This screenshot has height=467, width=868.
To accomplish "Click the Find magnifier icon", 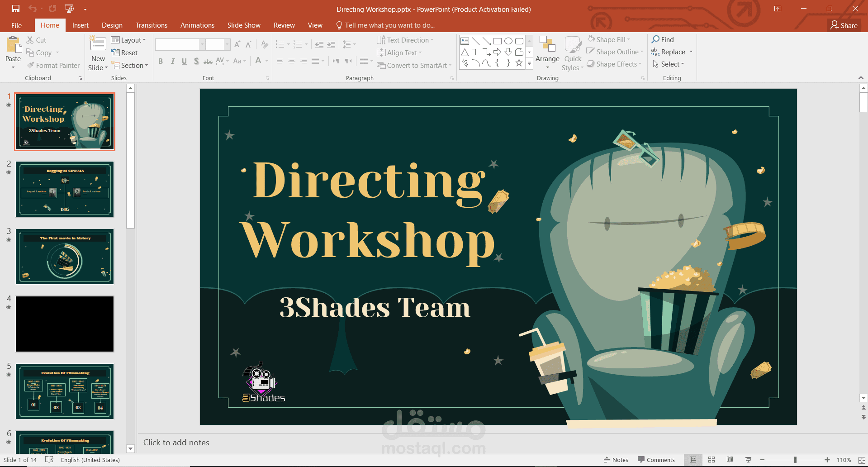I will (x=655, y=39).
